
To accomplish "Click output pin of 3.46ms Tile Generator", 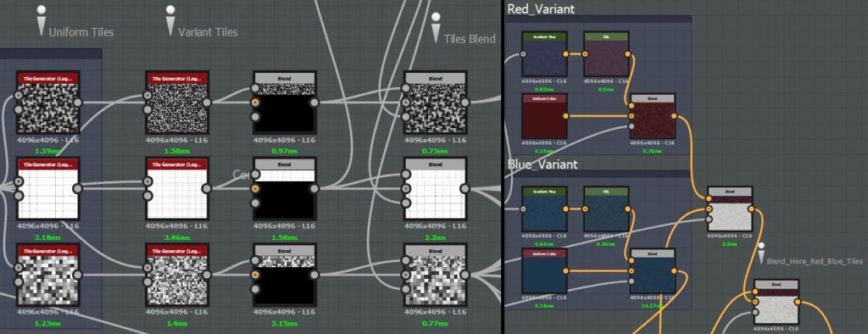I will (207, 189).
